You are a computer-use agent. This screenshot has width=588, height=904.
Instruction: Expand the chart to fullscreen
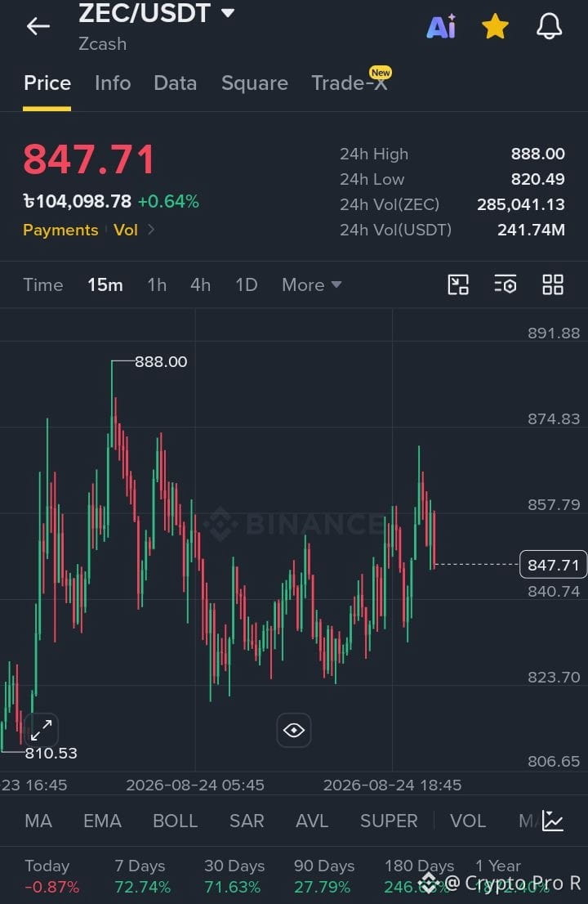click(42, 730)
